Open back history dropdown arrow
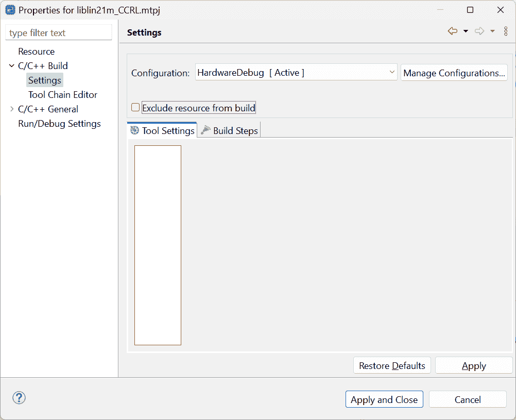516x420 pixels. (466, 31)
